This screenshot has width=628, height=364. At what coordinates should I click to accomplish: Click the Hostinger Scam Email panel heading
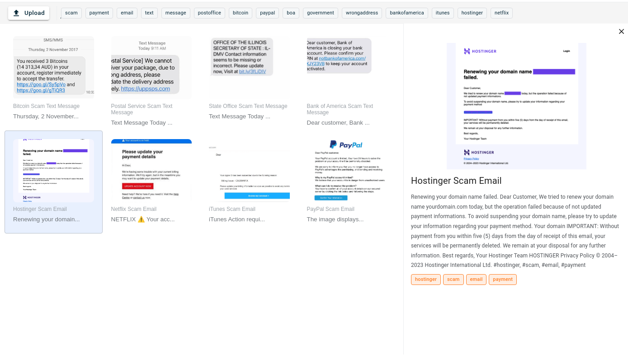click(x=456, y=181)
